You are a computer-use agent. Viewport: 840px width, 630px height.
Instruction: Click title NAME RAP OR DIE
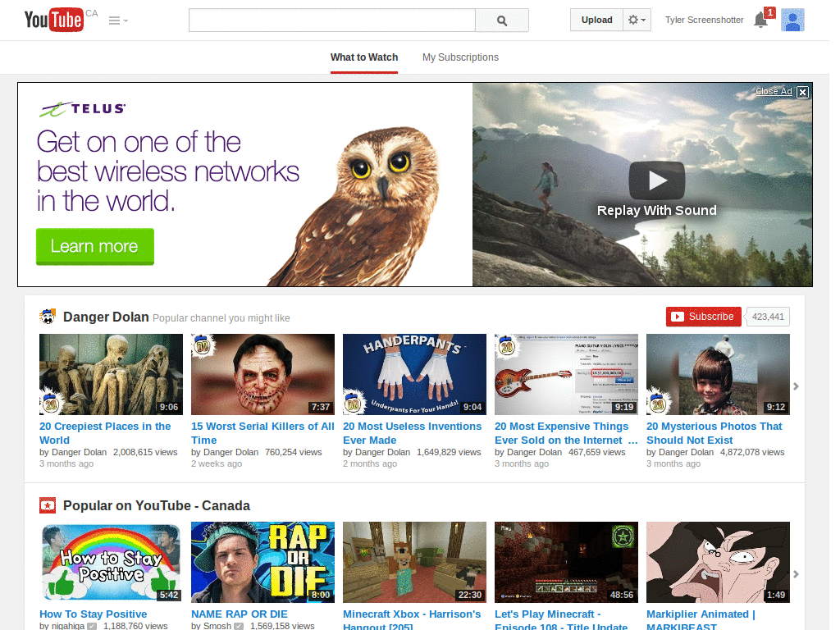coord(240,614)
